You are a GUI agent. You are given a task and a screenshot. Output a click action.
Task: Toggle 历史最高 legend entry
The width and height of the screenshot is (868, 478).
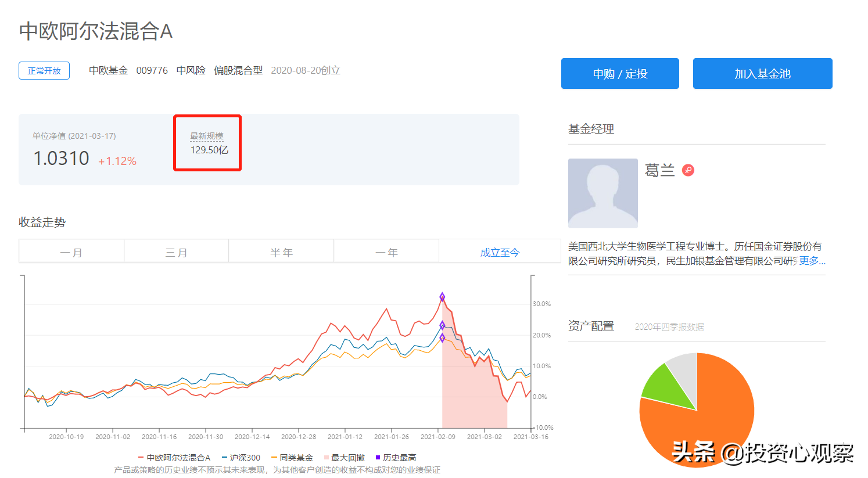point(396,458)
